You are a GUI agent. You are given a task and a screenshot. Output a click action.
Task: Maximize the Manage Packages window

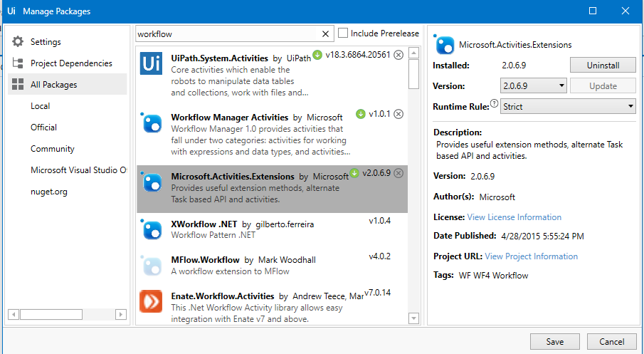pos(593,11)
